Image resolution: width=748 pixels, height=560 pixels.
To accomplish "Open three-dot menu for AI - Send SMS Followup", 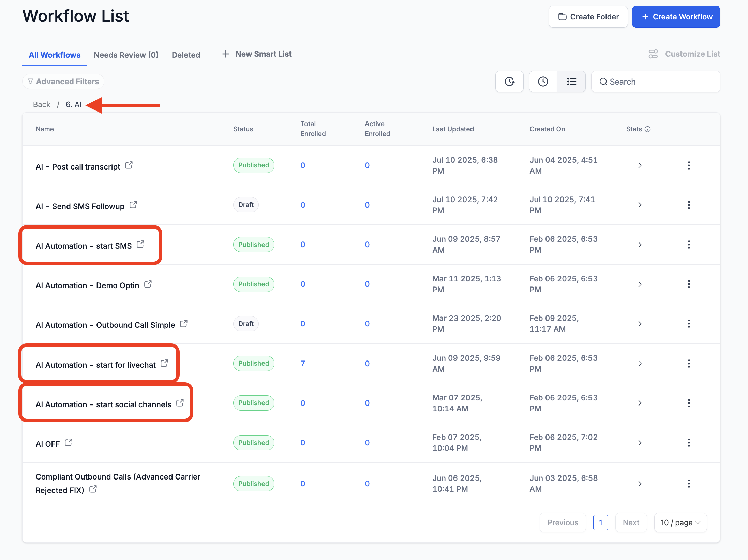I will click(x=689, y=205).
